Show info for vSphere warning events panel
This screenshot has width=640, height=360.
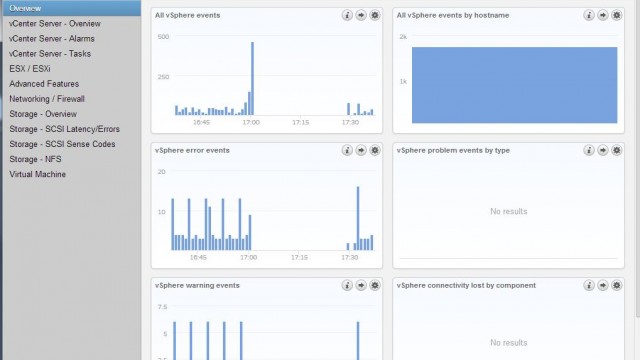347,285
